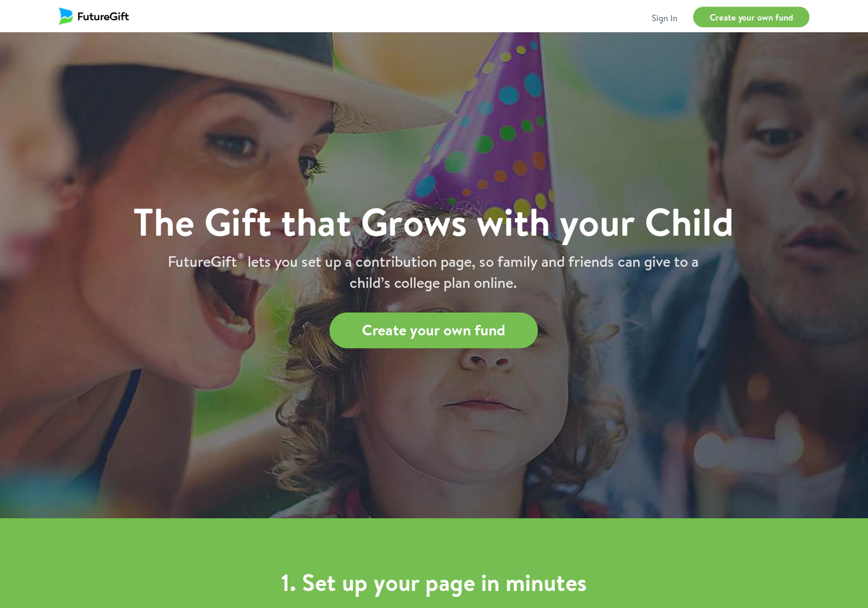The image size is (868, 608).
Task: Open the Sign In link
Action: (664, 18)
